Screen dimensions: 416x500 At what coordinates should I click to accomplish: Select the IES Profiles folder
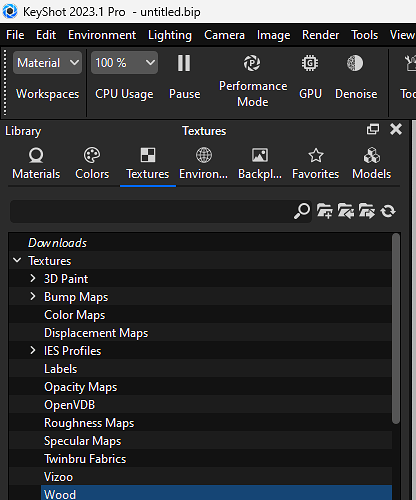click(x=73, y=351)
